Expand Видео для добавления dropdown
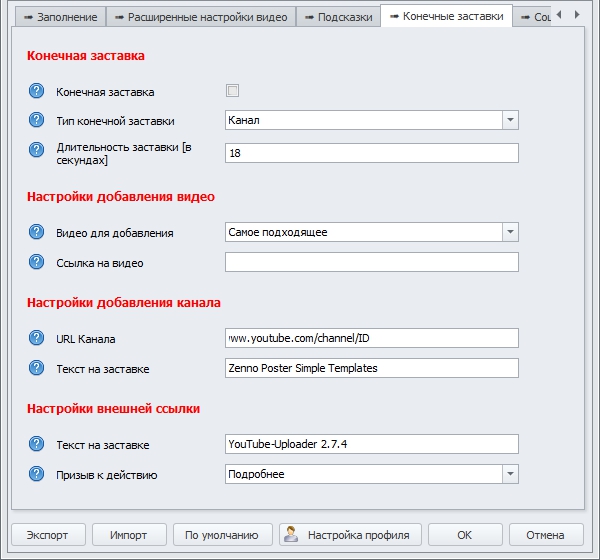Screen dimensions: 600x560 [x=510, y=232]
